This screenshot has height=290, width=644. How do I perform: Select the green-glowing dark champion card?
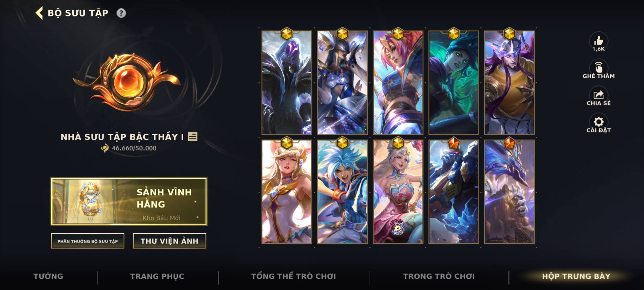point(454,82)
